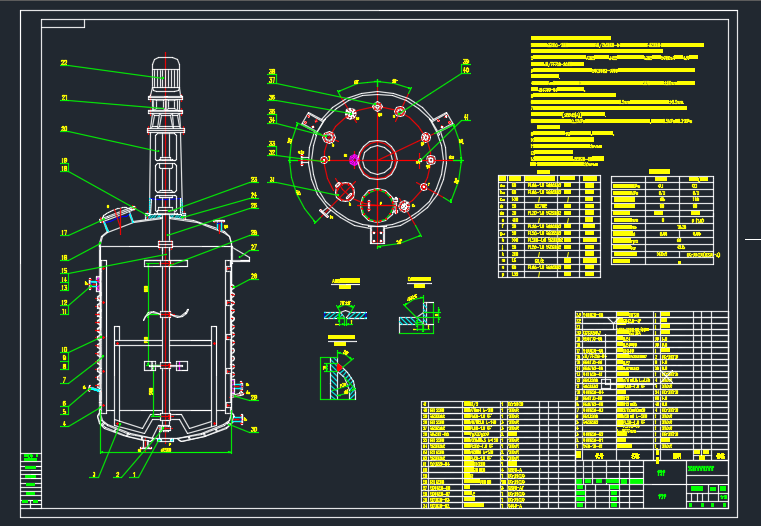Select part balloon number 6
761x526 pixels.
point(64,404)
